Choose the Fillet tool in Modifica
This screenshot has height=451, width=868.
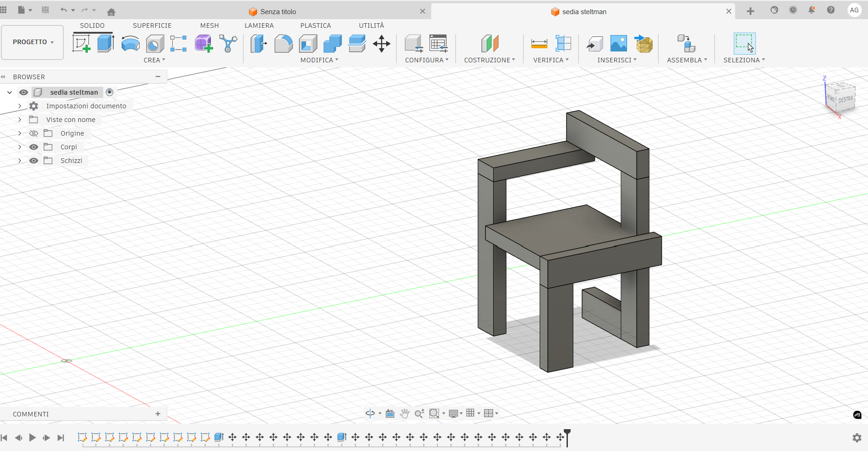[x=283, y=44]
